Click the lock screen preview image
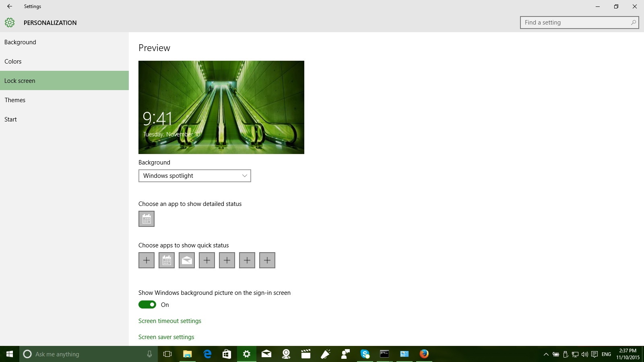The image size is (644, 362). pos(221,107)
